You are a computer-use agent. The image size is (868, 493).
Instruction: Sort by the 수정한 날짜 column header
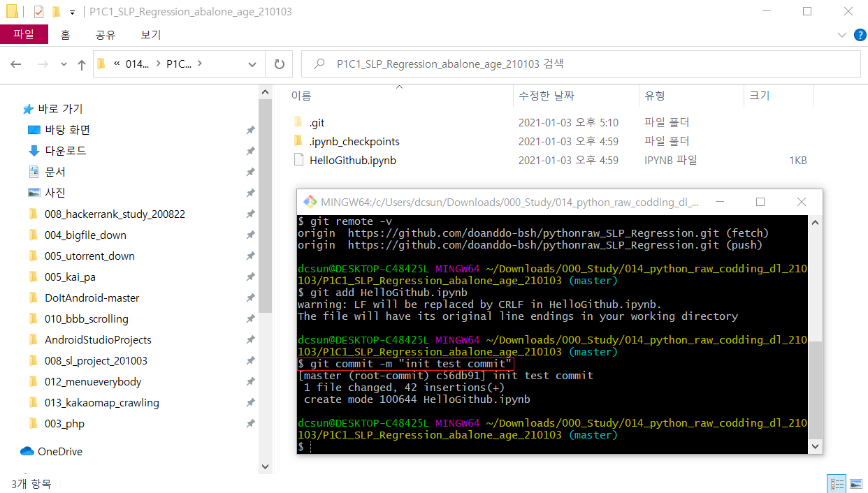click(547, 96)
